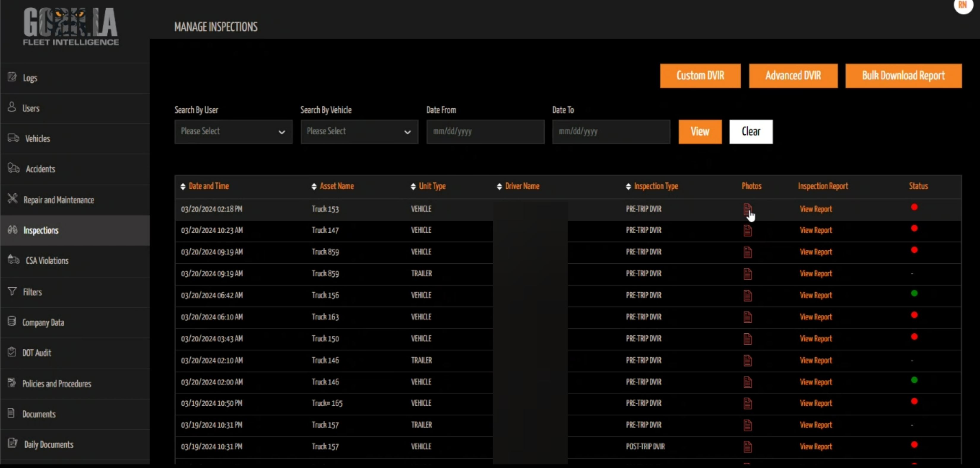980x468 pixels.
Task: Sort by Unit Type column header
Action: click(413, 186)
